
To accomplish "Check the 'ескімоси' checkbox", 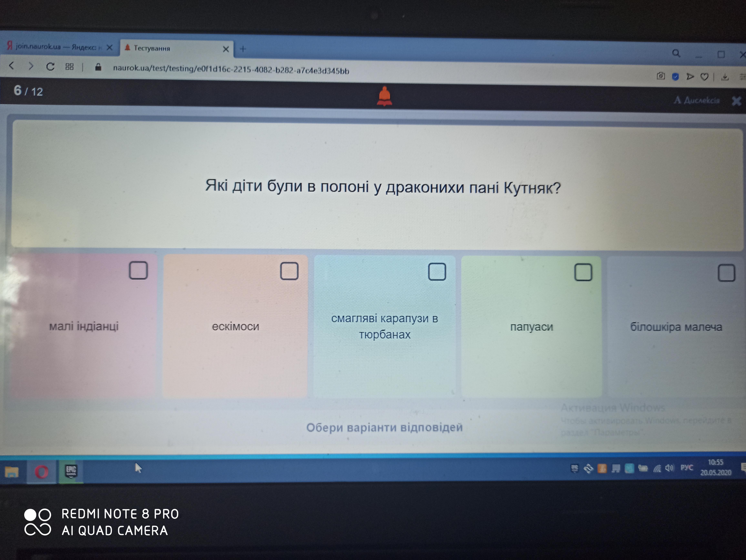I will (x=289, y=271).
